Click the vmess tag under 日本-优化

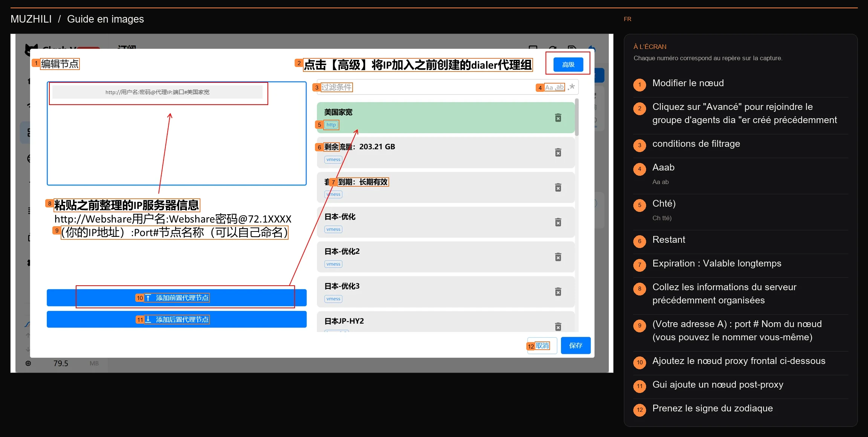pos(333,229)
